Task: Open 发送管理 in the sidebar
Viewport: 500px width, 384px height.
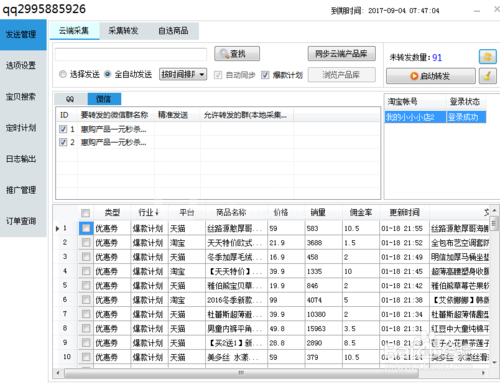Action: [x=23, y=35]
